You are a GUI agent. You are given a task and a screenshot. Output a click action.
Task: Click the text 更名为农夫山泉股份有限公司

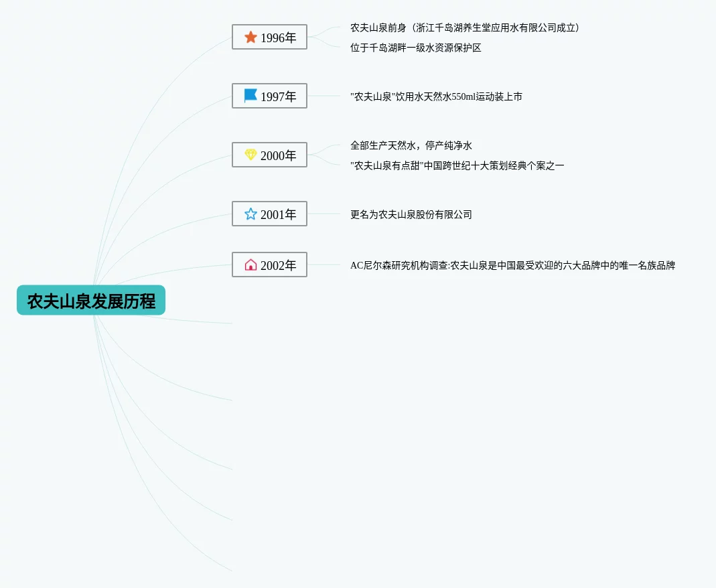coord(411,214)
